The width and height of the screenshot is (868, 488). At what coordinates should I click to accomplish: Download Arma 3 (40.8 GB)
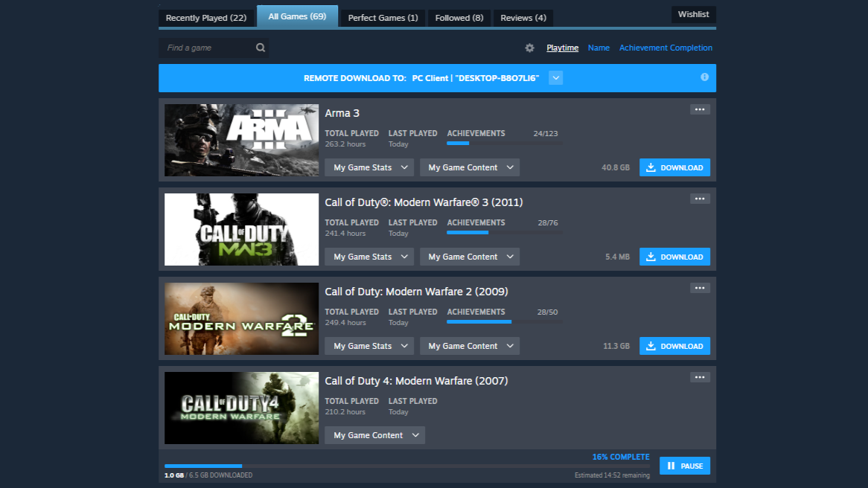[674, 167]
